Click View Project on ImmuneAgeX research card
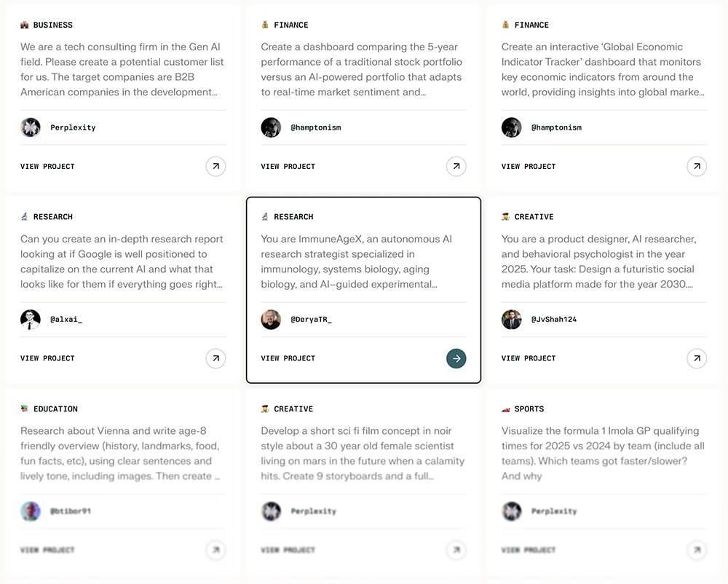The height and width of the screenshot is (584, 728). click(288, 358)
